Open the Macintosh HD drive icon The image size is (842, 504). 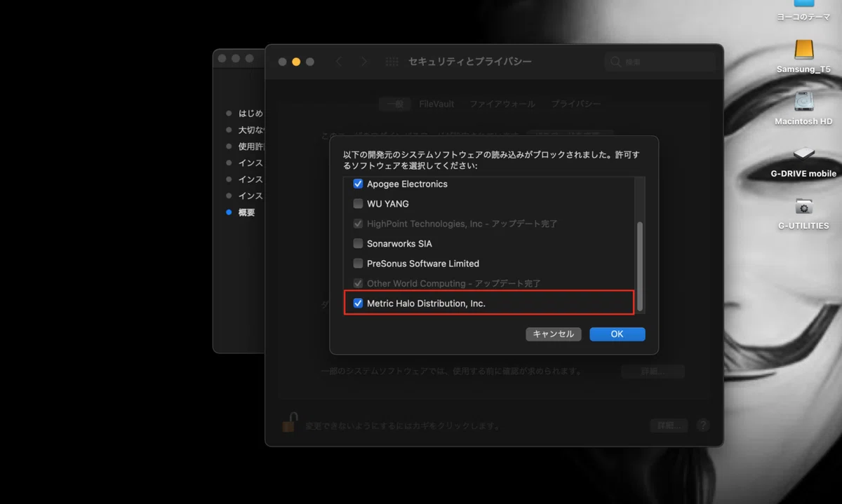[x=804, y=102]
